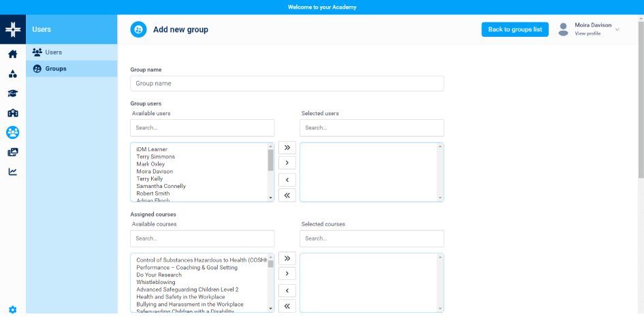Select Users in the side menu
This screenshot has height=327, width=644.
53,52
